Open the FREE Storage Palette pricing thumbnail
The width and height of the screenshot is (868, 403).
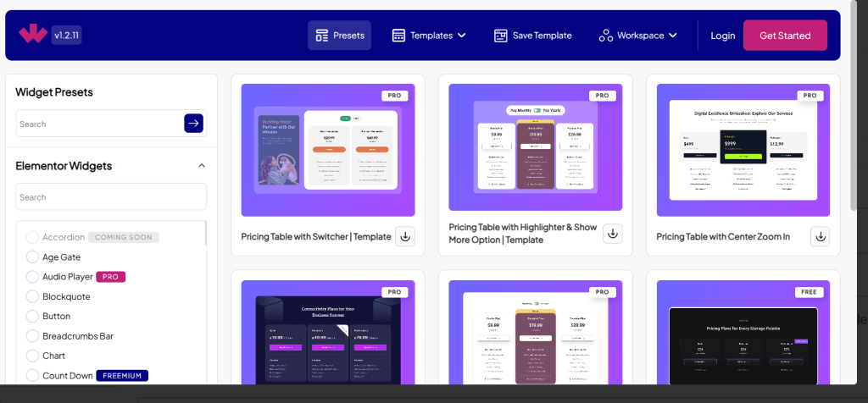pyautogui.click(x=743, y=332)
